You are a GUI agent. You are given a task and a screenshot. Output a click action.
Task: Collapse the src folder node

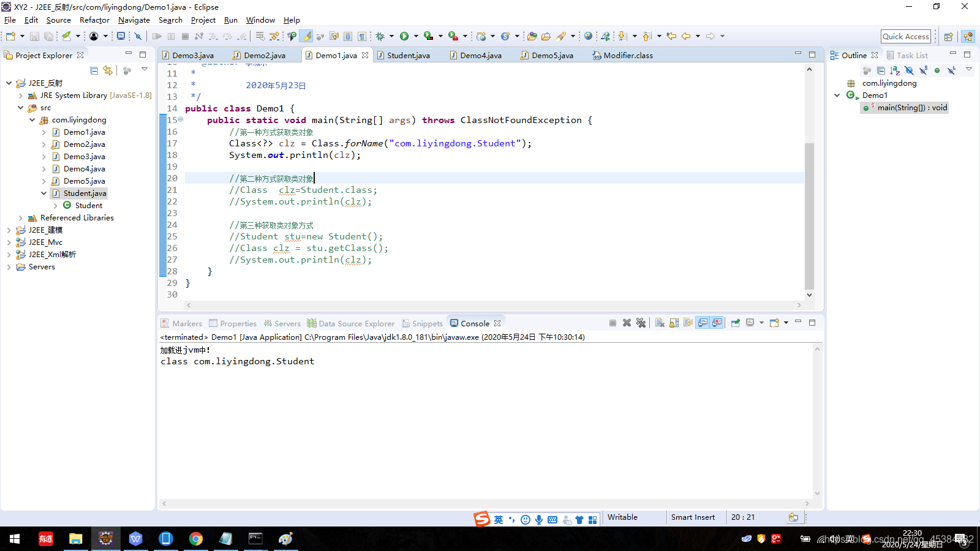[x=20, y=107]
